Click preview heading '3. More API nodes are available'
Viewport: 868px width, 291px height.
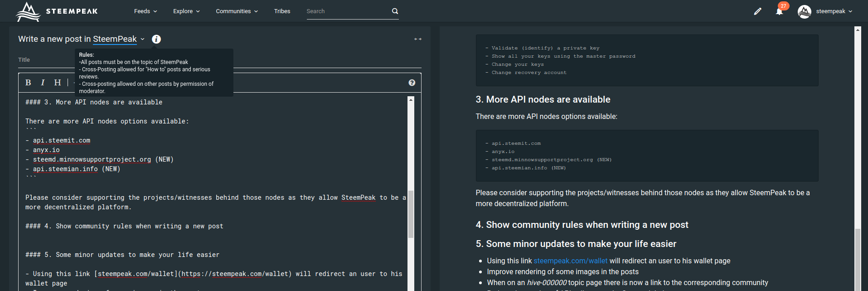point(543,99)
